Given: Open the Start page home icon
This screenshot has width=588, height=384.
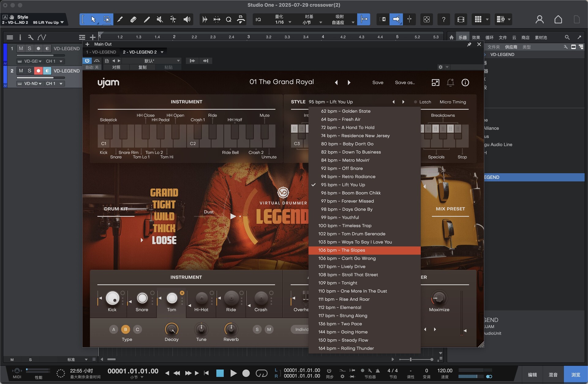Looking at the screenshot, I should pyautogui.click(x=558, y=19).
